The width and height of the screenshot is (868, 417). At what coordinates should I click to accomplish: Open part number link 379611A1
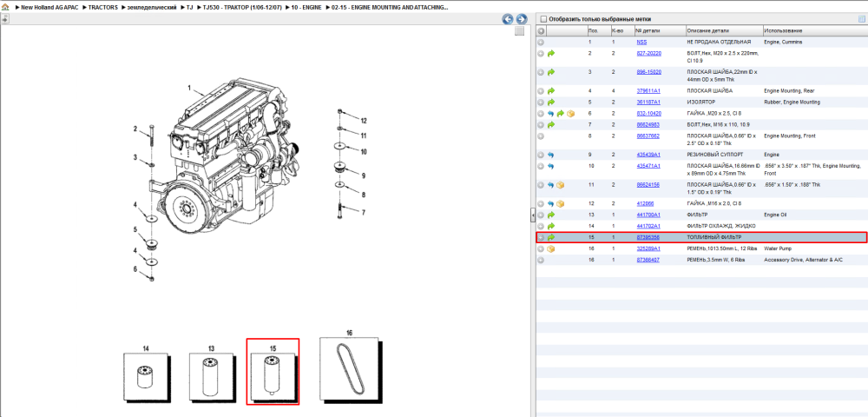pyautogui.click(x=648, y=90)
